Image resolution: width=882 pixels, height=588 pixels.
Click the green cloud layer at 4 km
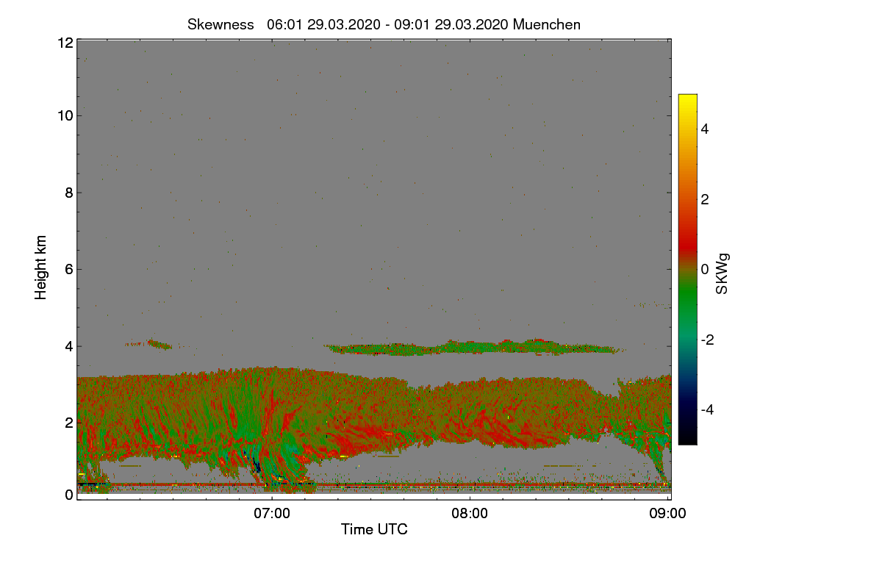[474, 348]
